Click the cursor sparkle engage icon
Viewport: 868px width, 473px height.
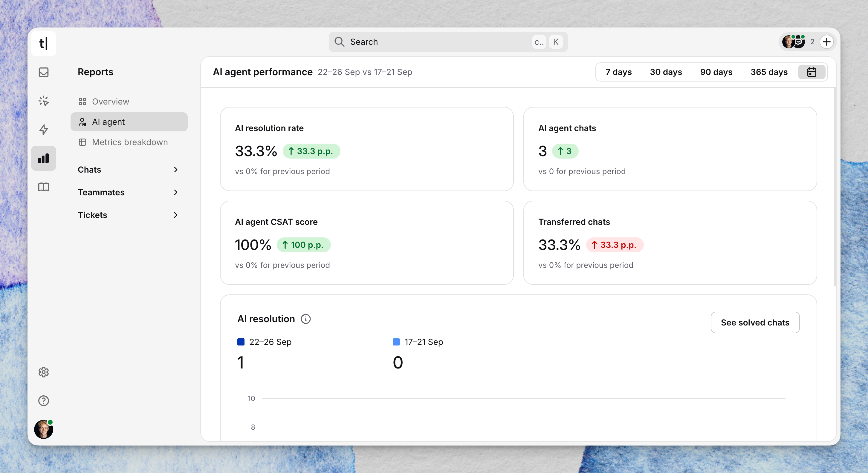43,101
